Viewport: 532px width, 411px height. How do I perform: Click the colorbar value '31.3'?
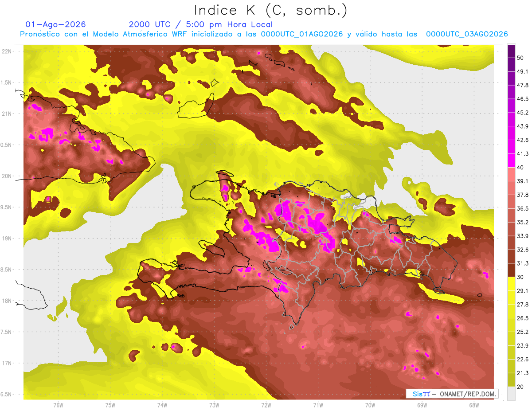522,263
